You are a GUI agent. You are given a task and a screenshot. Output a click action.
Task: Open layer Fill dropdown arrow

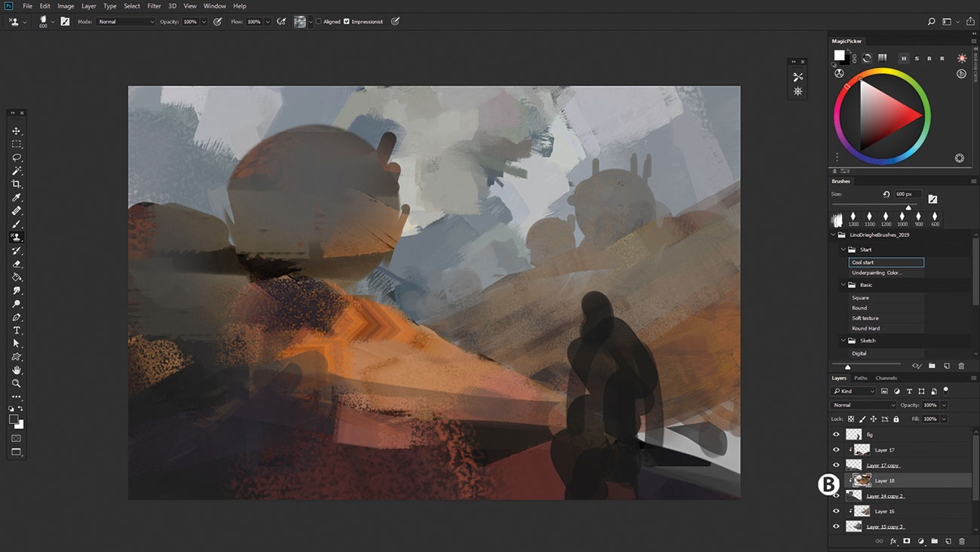click(944, 419)
